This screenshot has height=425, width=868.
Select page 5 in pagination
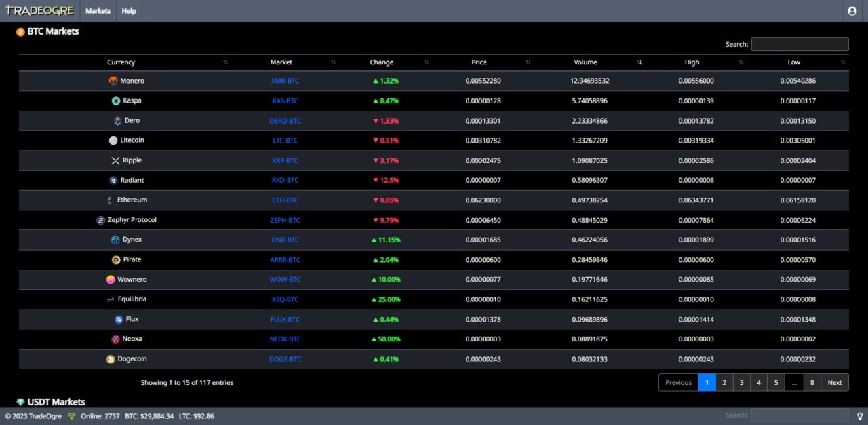(x=776, y=383)
